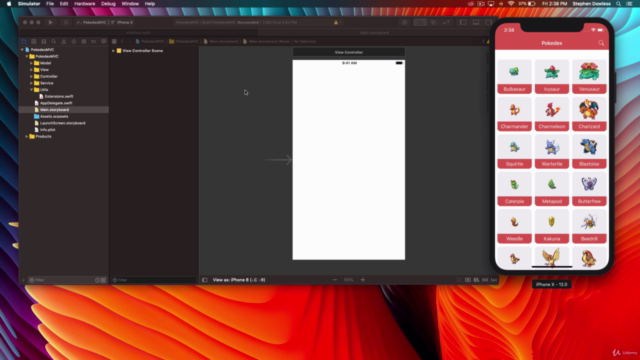Toggle recent files filter in navigator bottom
This screenshot has width=640, height=360.
point(97,280)
